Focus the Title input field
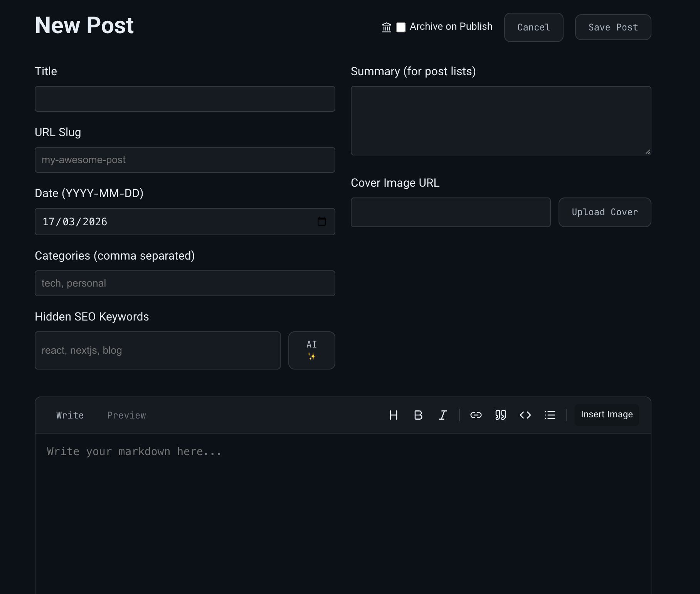This screenshot has width=700, height=594. pyautogui.click(x=185, y=99)
